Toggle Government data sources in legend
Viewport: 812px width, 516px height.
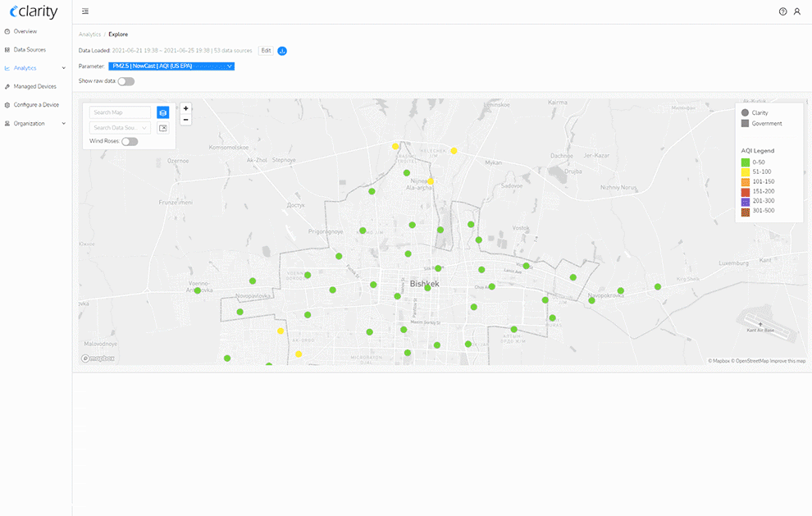pyautogui.click(x=746, y=123)
